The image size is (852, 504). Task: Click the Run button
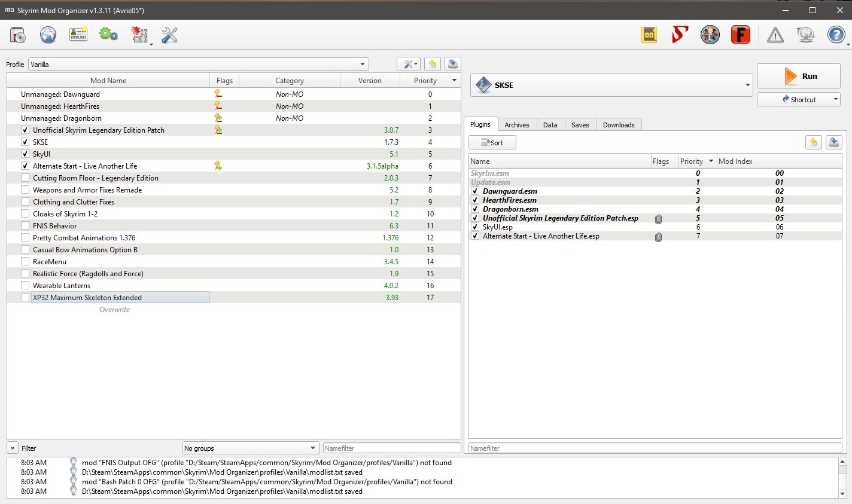pos(798,76)
